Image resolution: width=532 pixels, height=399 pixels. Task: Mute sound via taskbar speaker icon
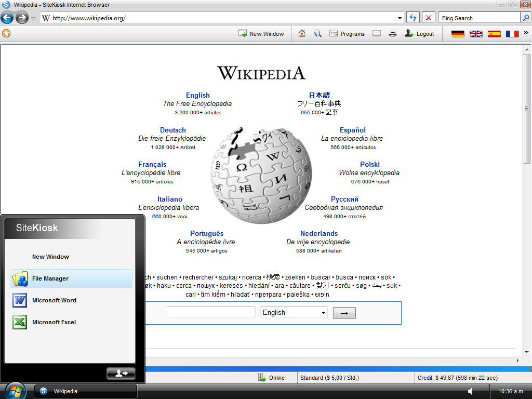[470, 391]
